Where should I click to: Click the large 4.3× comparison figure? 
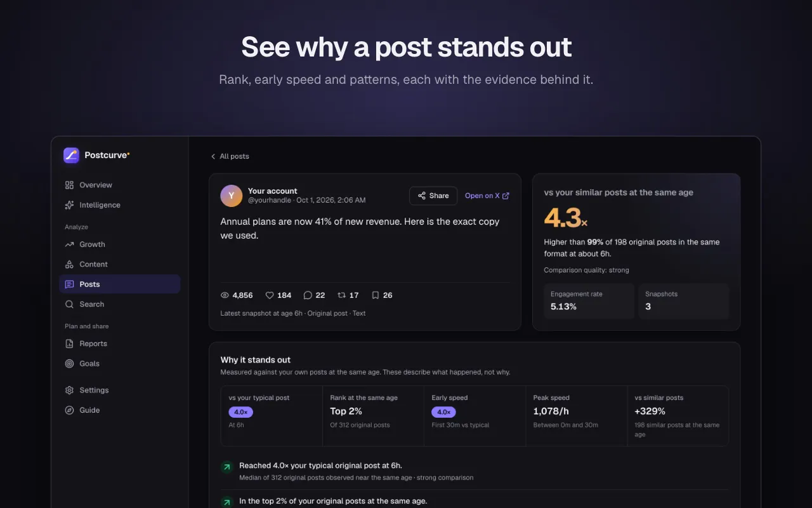566,218
